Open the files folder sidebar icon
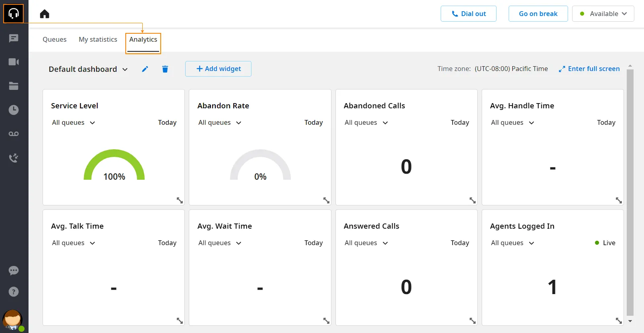644x333 pixels. pyautogui.click(x=14, y=86)
